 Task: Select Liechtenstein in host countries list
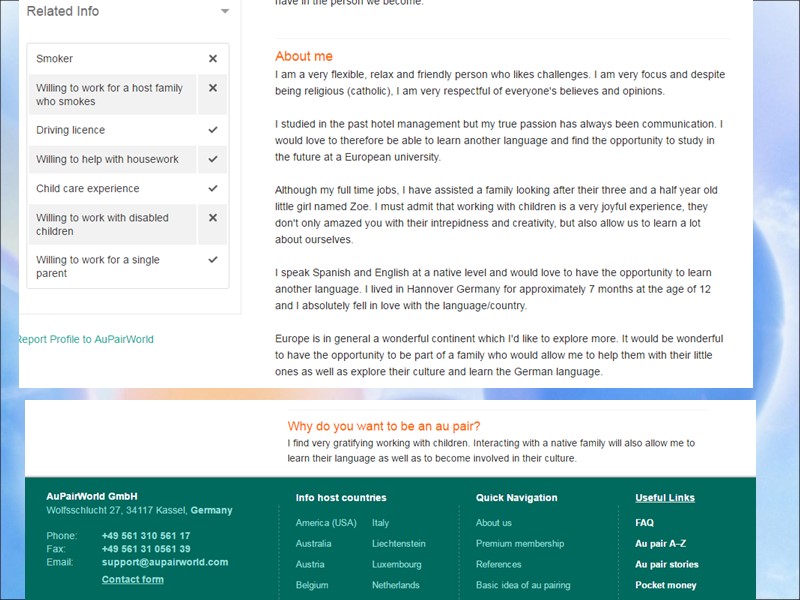398,543
